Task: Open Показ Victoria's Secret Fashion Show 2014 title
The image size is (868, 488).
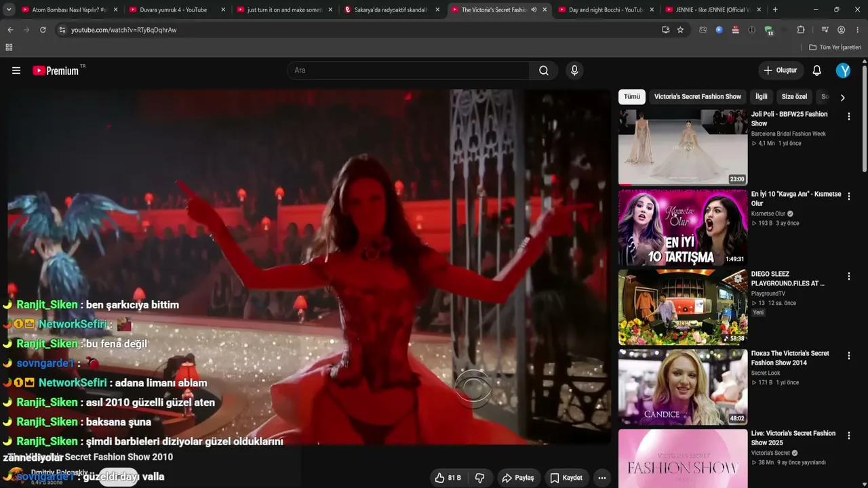Action: pos(790,358)
